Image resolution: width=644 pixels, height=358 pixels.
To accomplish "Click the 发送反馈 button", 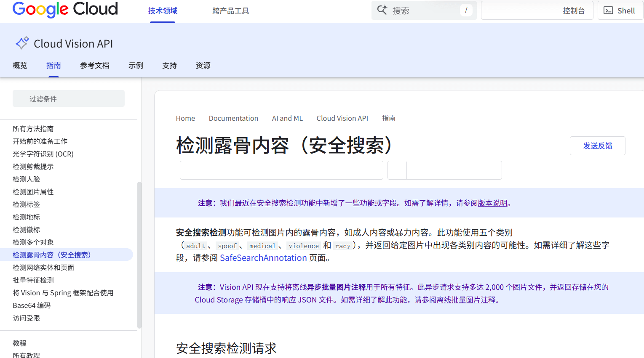I will point(598,146).
